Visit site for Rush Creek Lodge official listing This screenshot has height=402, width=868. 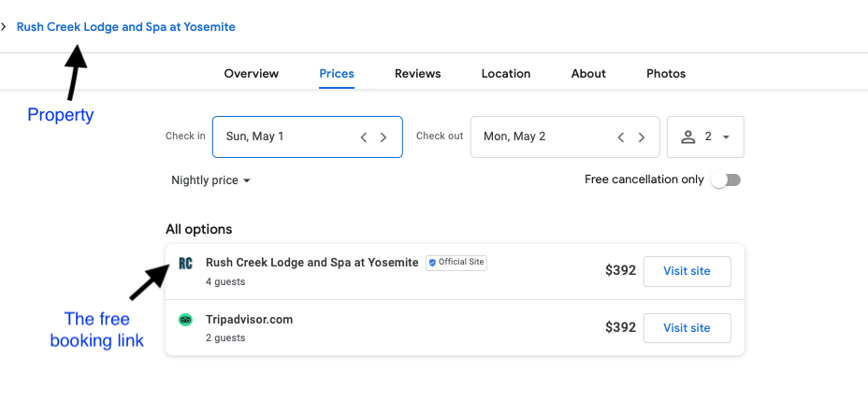(x=687, y=271)
